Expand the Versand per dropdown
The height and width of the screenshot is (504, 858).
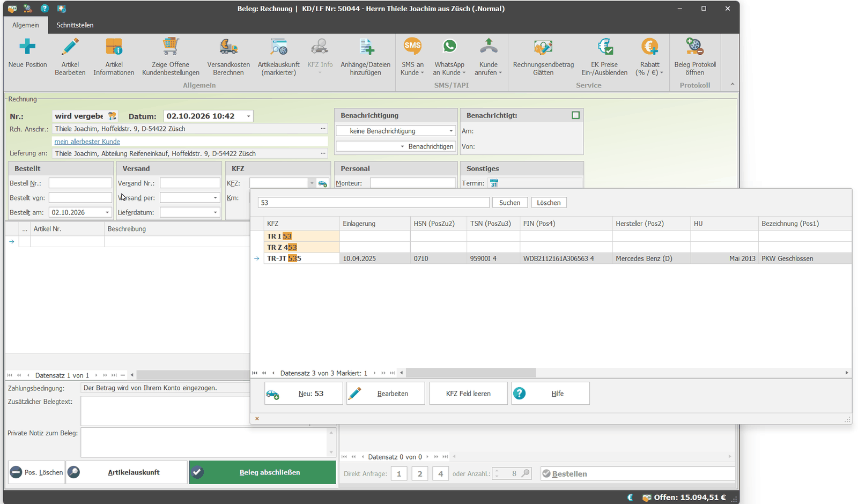(215, 198)
